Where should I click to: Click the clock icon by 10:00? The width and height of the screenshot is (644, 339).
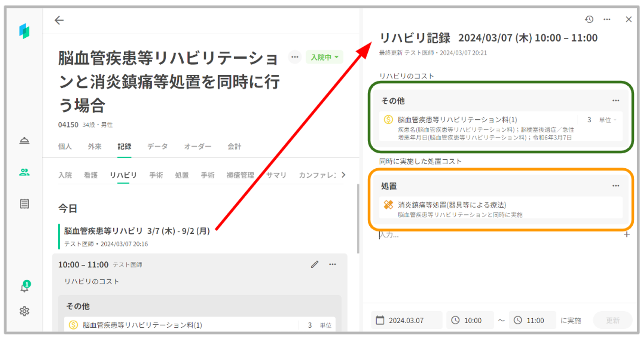455,320
